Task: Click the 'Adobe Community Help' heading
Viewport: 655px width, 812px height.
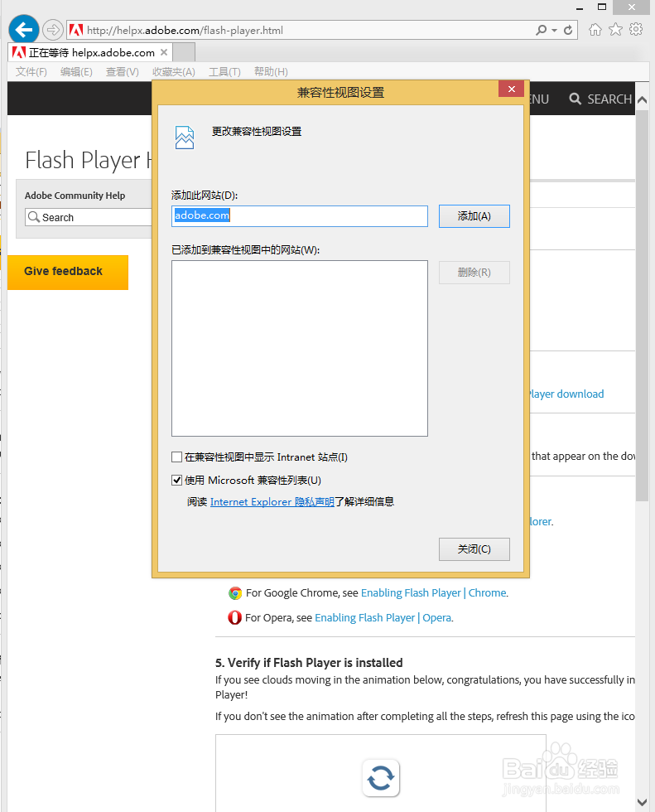Action: point(75,196)
